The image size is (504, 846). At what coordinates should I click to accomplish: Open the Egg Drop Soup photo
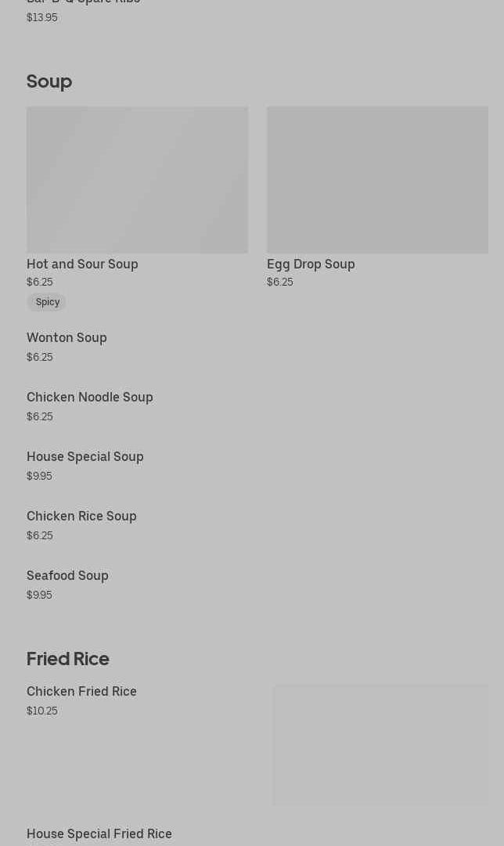(x=377, y=180)
